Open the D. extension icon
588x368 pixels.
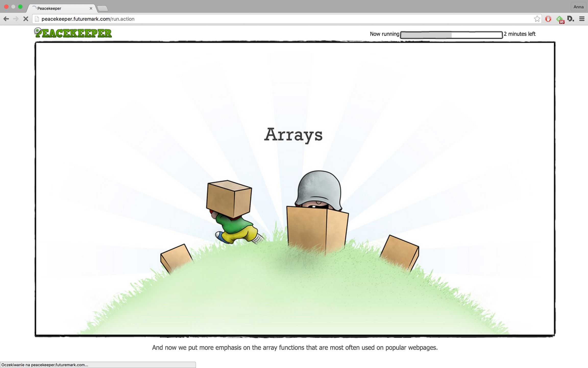(570, 19)
